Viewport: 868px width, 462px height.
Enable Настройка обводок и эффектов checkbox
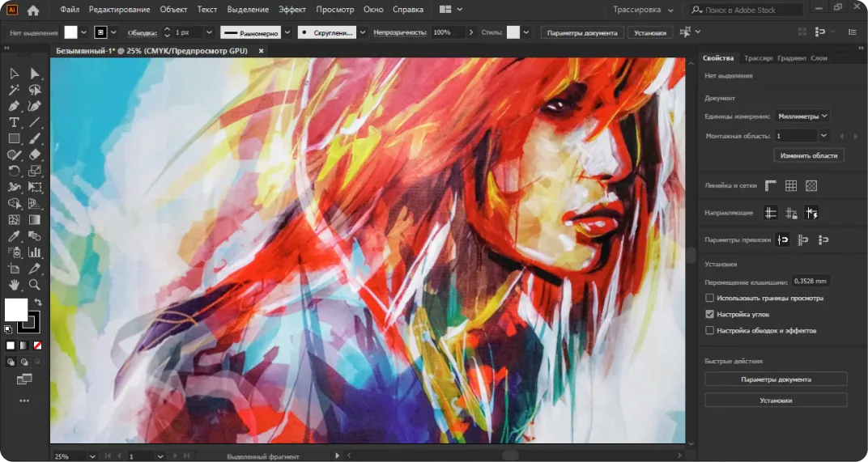coord(709,330)
